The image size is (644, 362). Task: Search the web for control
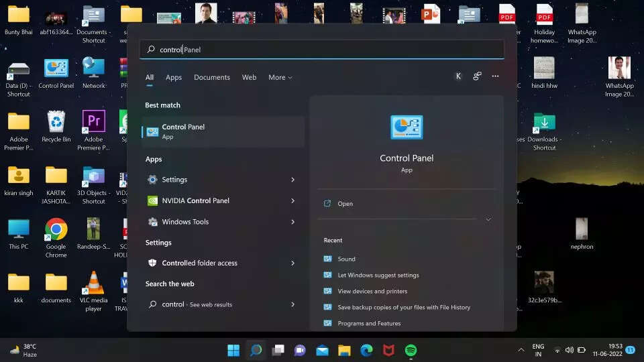click(x=223, y=304)
